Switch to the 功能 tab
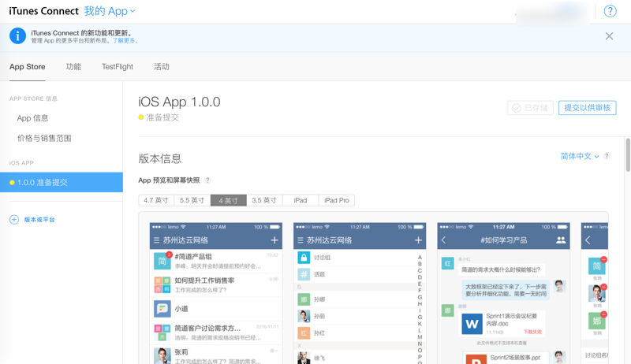The width and height of the screenshot is (631, 364). coord(73,67)
